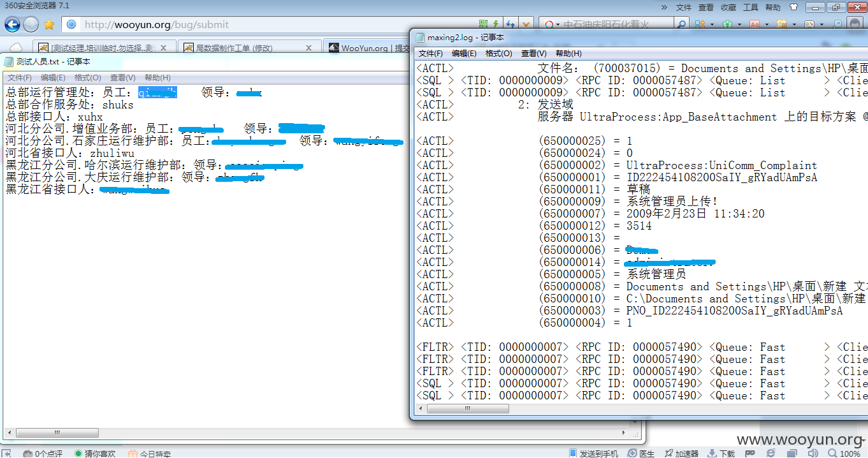Open 格式(O) menu in 测试人员.txt Notepad
The width and height of the screenshot is (868, 458).
pos(88,77)
